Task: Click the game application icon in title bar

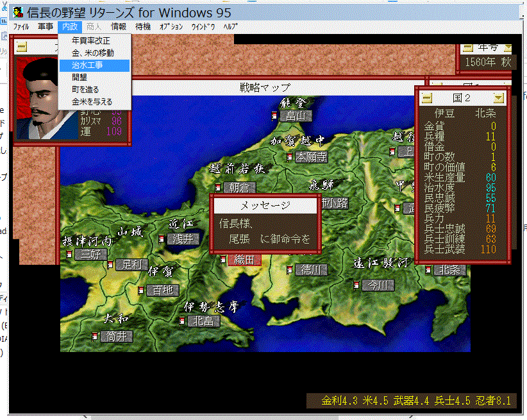Action: click(18, 13)
